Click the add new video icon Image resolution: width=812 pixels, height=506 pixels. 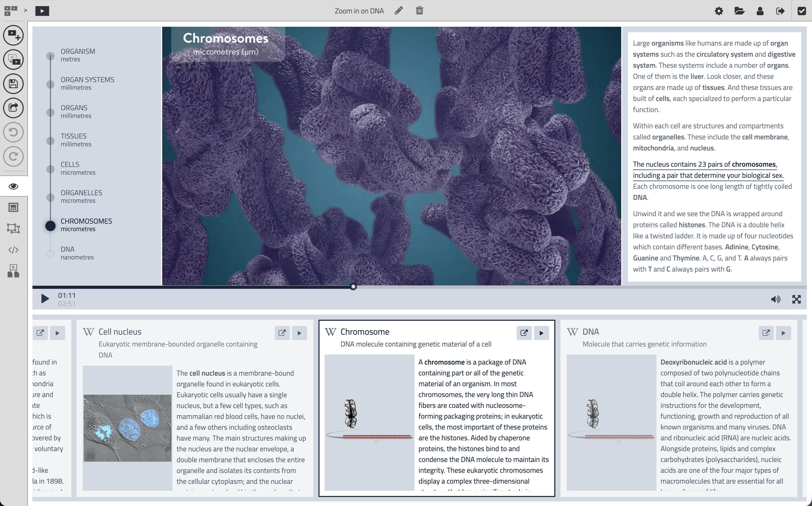pos(13,35)
